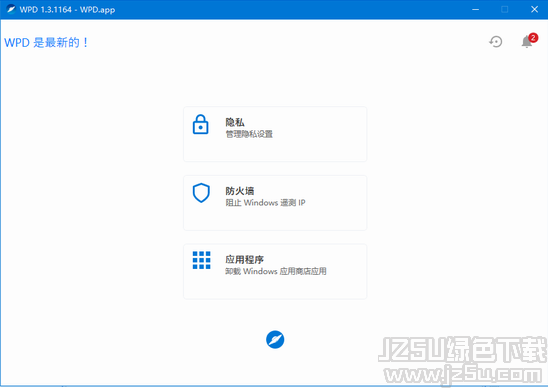Click the WPD title bar app icon
Viewport: 548px width, 388px height.
[x=11, y=9]
